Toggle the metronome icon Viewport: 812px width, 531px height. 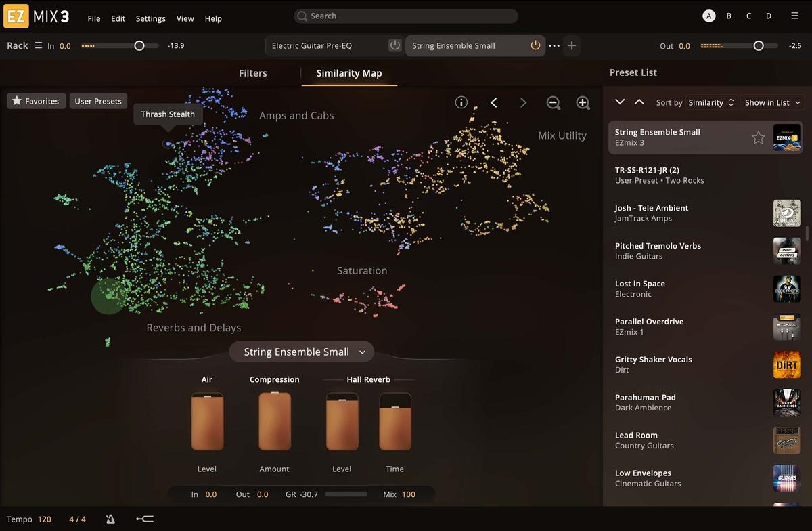pos(110,519)
